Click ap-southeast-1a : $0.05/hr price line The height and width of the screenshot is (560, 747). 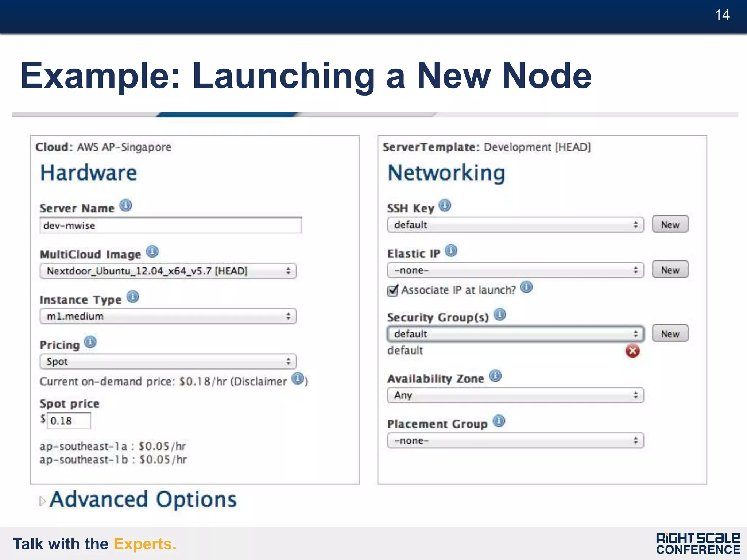(x=113, y=446)
